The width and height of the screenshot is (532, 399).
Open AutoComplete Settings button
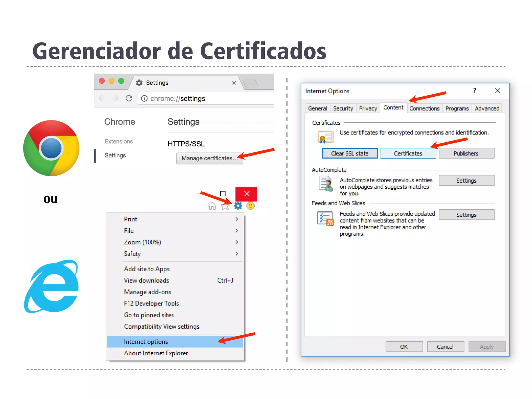coord(466,181)
